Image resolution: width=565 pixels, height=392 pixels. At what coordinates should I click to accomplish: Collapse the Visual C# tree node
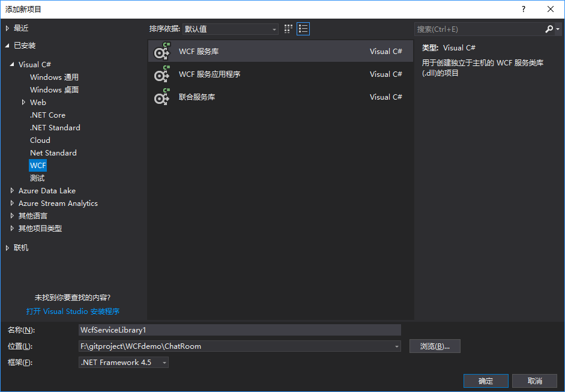(12, 65)
